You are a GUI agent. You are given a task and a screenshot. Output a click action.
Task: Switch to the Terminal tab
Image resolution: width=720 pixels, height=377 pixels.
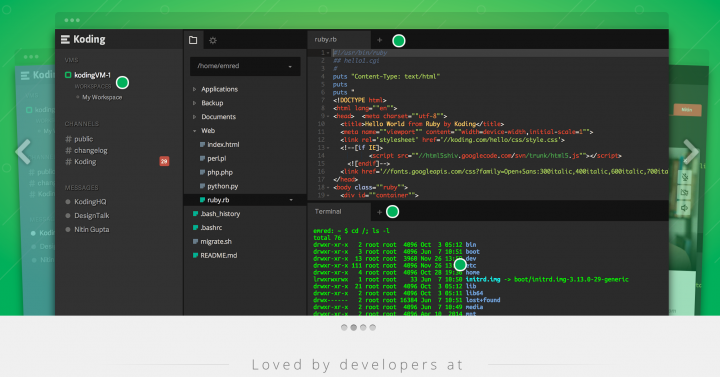pyautogui.click(x=339, y=211)
